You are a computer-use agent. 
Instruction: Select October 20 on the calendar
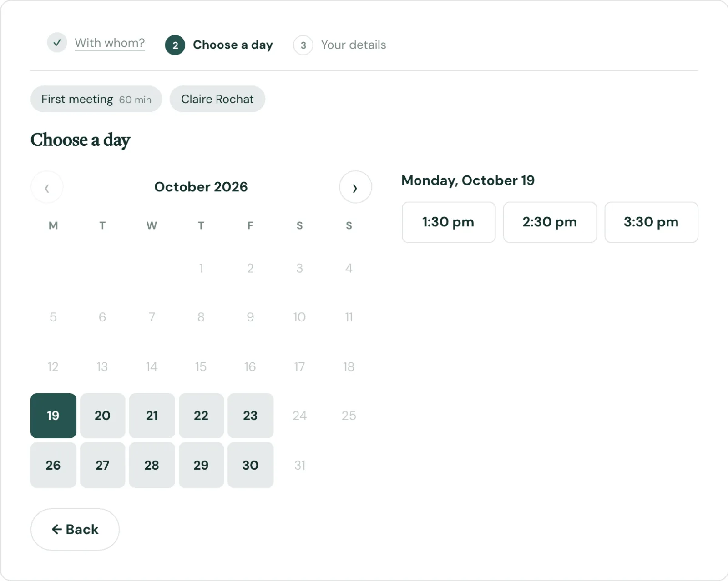tap(102, 416)
